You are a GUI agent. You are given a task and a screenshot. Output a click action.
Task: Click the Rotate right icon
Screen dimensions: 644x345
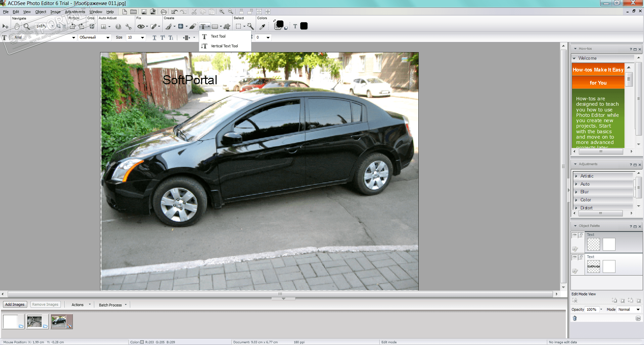(x=82, y=26)
